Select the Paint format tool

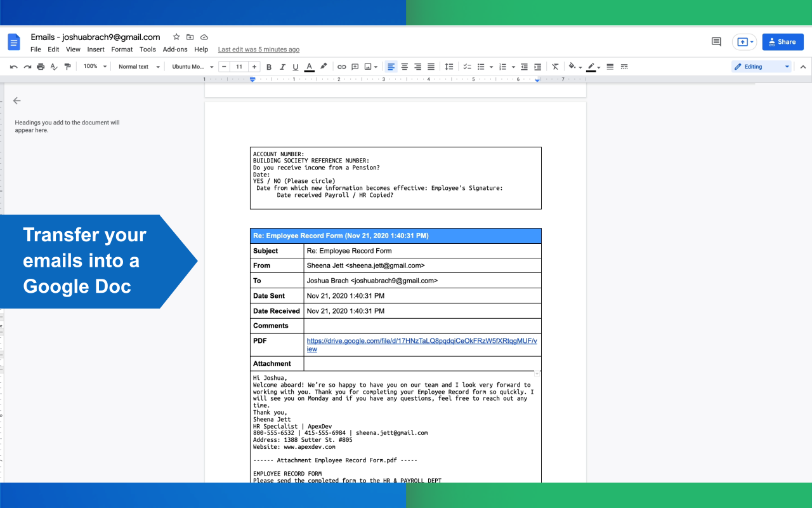pyautogui.click(x=68, y=66)
